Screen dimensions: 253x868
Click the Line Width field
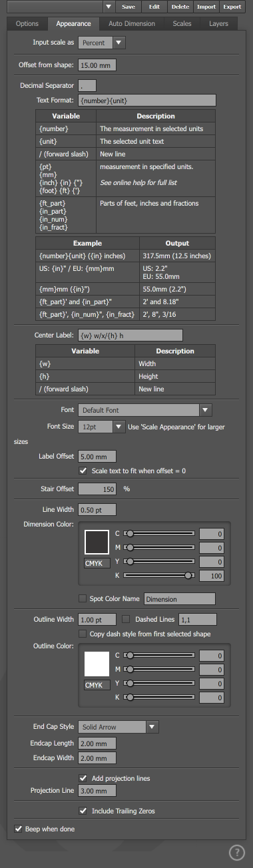(97, 509)
